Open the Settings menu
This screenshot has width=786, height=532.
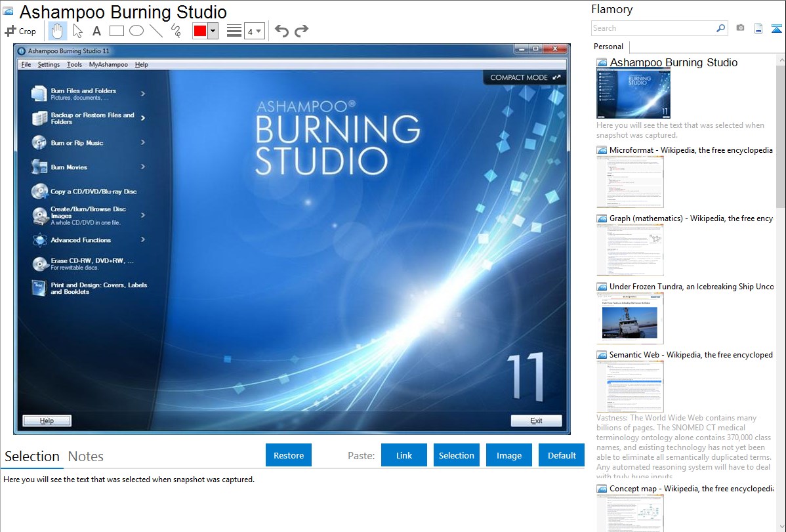[x=49, y=64]
